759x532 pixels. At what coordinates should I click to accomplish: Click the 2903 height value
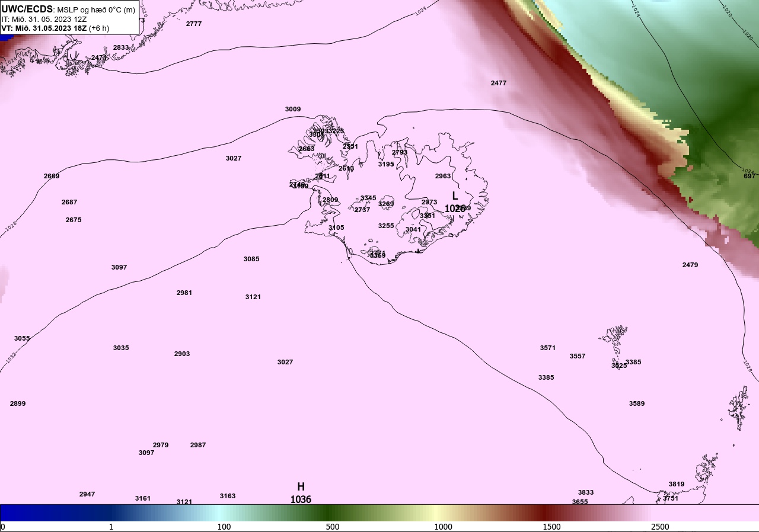[182, 354]
